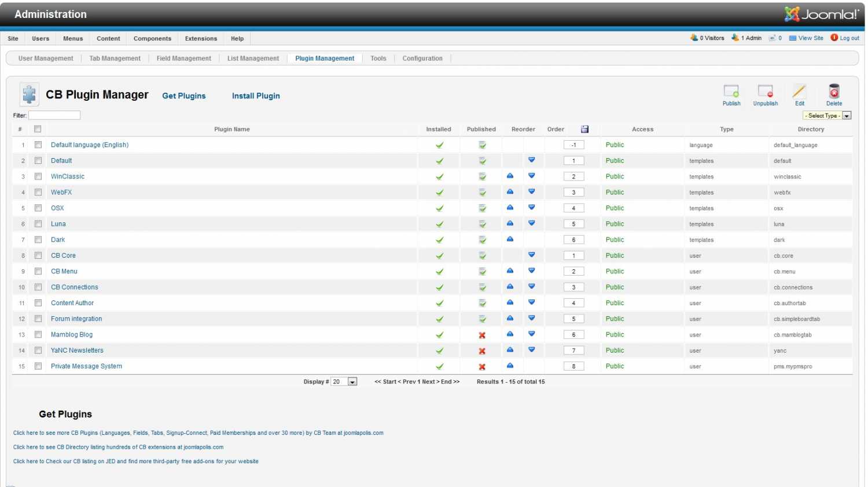Click the save order disk icon
This screenshot has width=868, height=487.
(x=584, y=129)
